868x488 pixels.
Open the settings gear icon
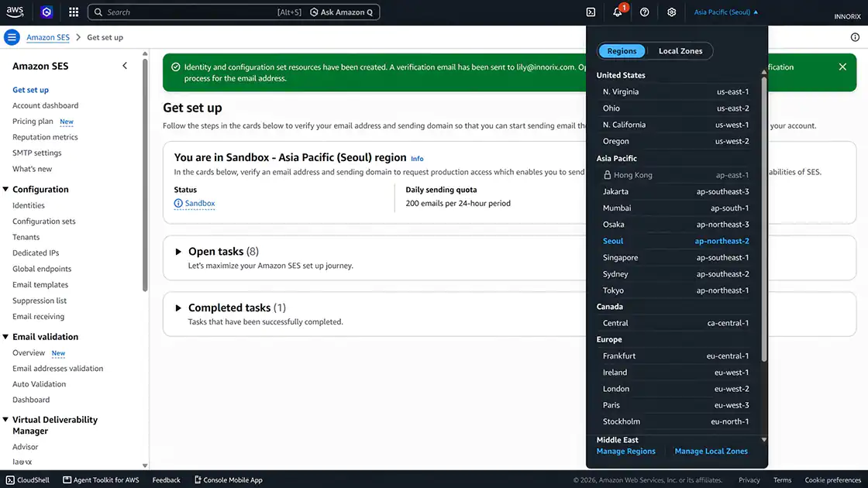click(671, 12)
